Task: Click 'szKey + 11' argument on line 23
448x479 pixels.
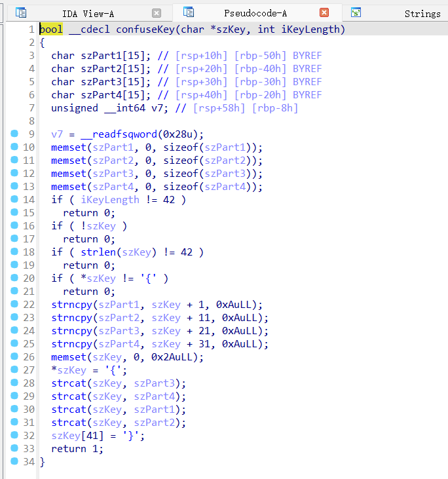Action: [181, 318]
